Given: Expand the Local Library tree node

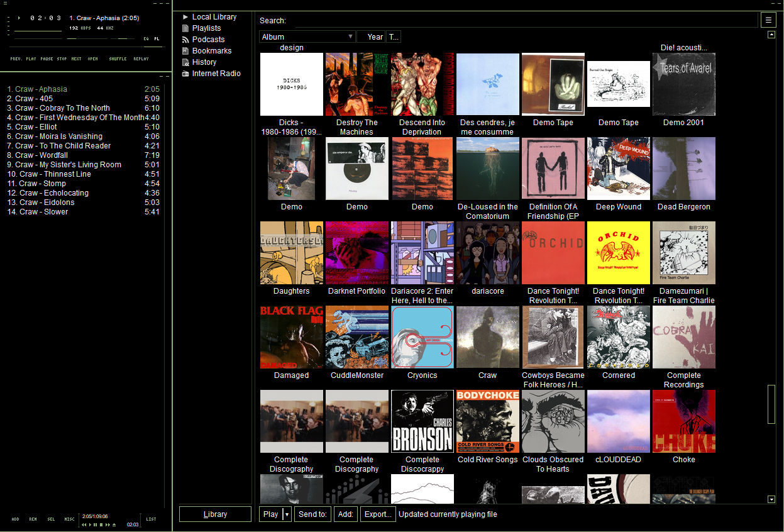Looking at the screenshot, I should 185,17.
